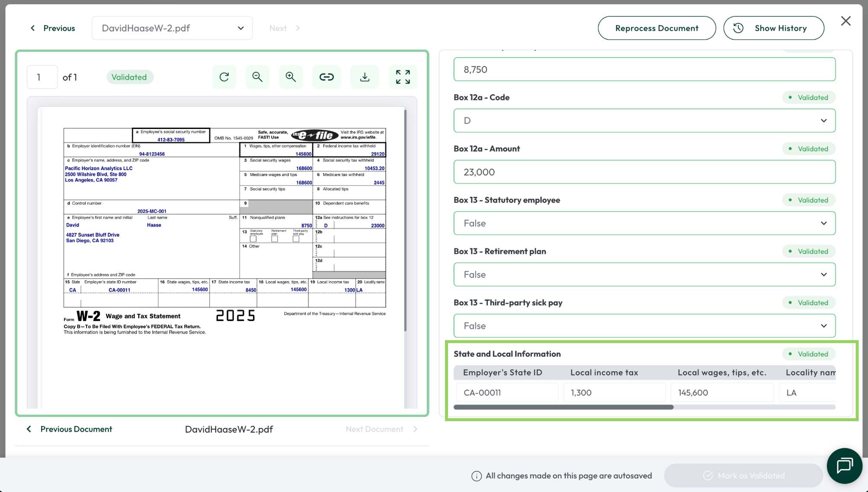
Task: Click the Validated badge beside the page number
Action: 129,77
